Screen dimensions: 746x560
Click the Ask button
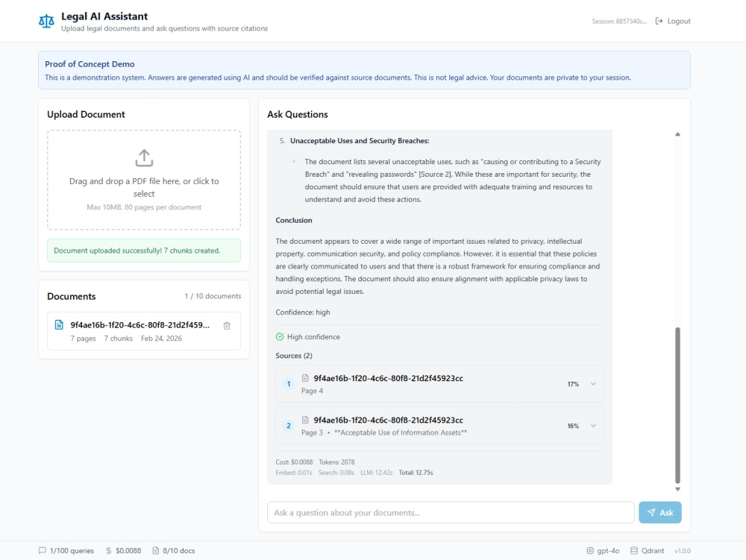(660, 512)
